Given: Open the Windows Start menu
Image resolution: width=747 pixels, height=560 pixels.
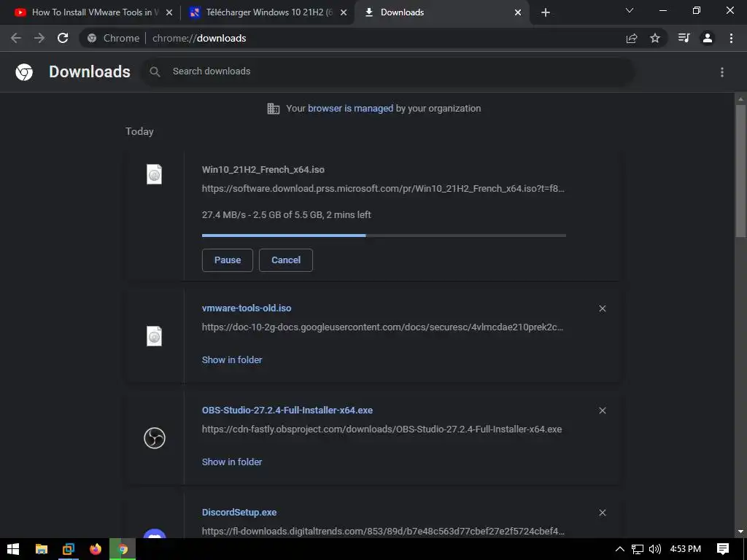Looking at the screenshot, I should click(x=13, y=549).
